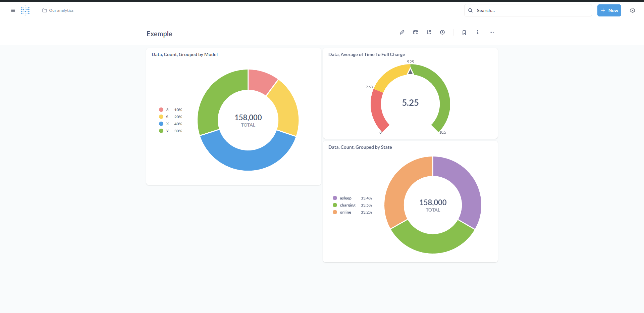Image resolution: width=644 pixels, height=313 pixels.
Task: Bookmark the Exemple dashboard
Action: pyautogui.click(x=464, y=33)
